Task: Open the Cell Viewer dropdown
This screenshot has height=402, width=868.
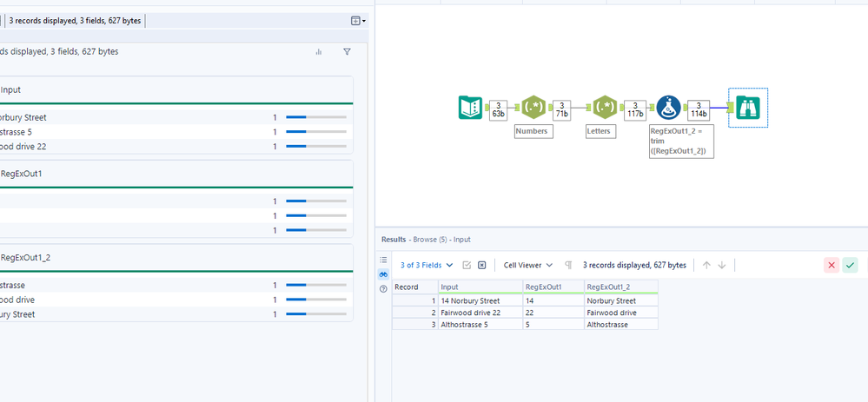Action: click(x=528, y=266)
